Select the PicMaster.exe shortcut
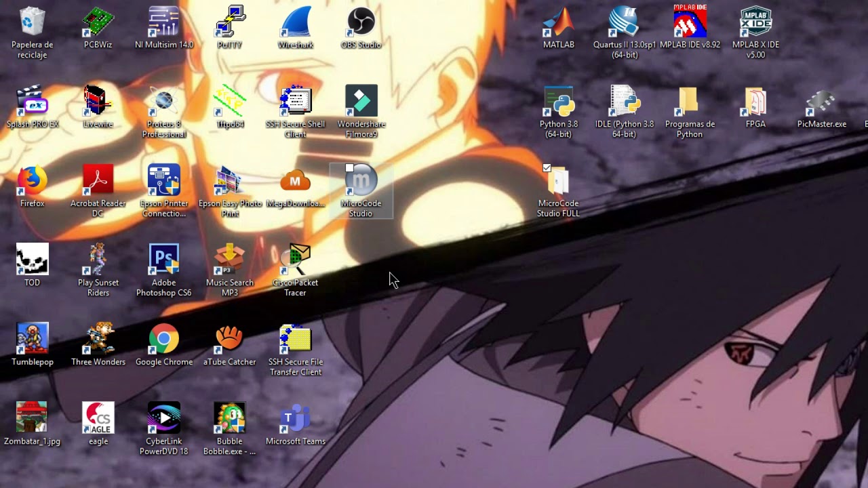868x488 pixels. 821,101
